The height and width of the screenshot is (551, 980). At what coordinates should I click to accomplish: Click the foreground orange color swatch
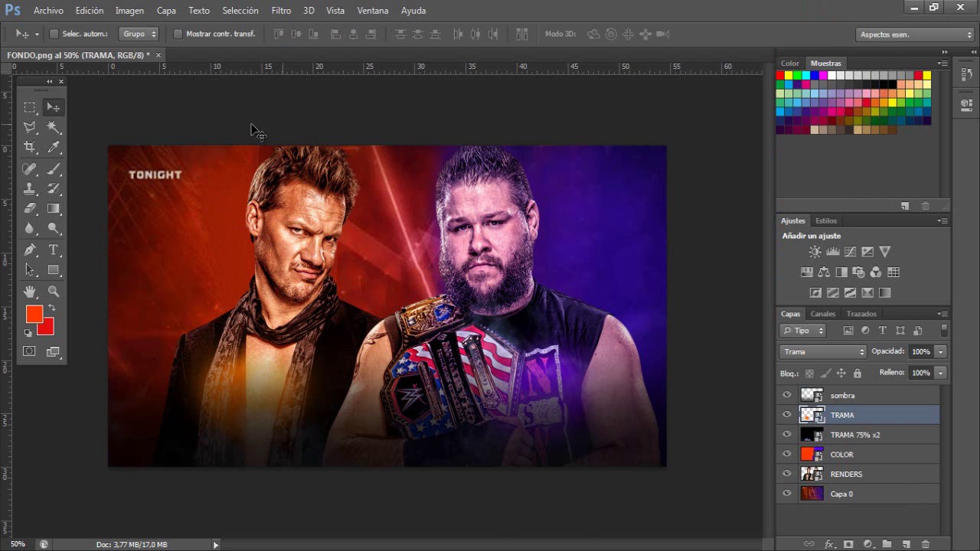(x=33, y=312)
